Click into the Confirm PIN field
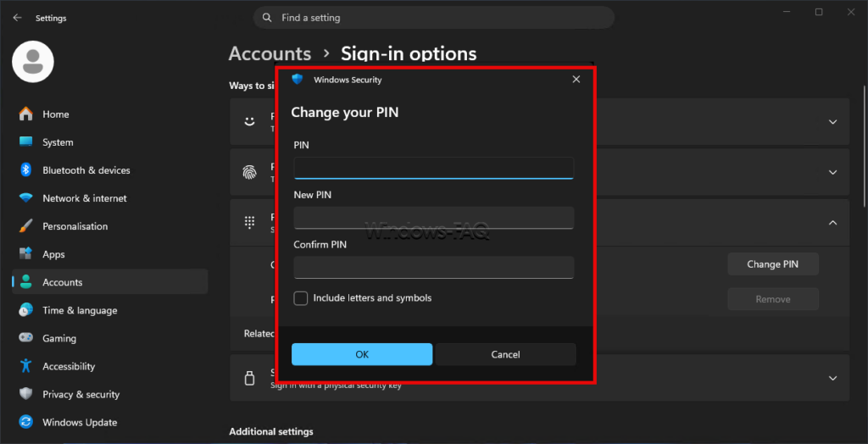 click(433, 267)
